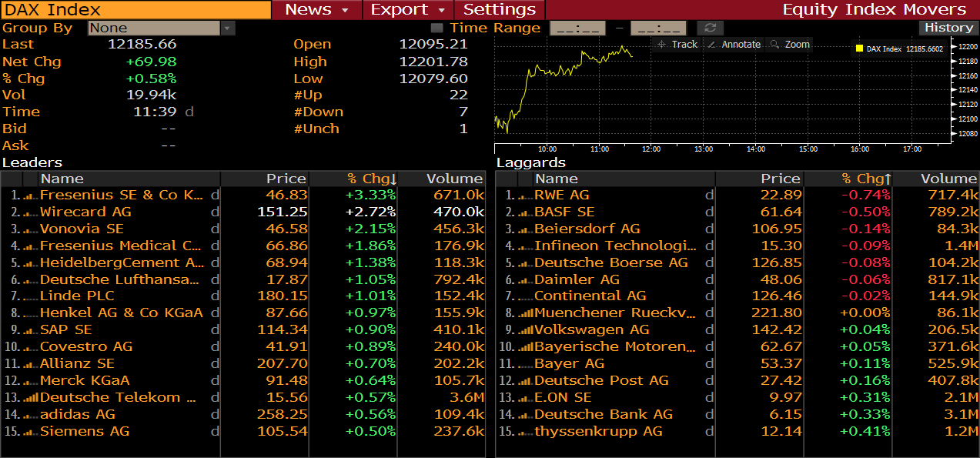
Task: Click yellow DAX Index legend swatch
Action: 860,48
